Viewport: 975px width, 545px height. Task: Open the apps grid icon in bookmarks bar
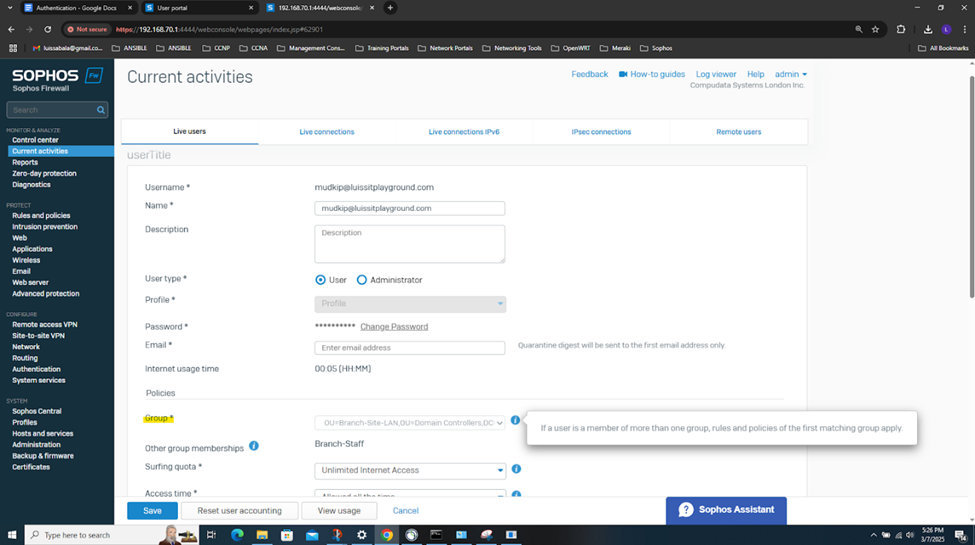click(x=13, y=48)
